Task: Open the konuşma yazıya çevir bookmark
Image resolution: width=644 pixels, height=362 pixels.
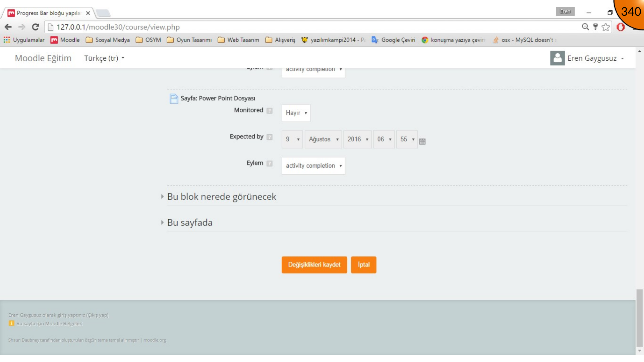Action: pyautogui.click(x=453, y=40)
